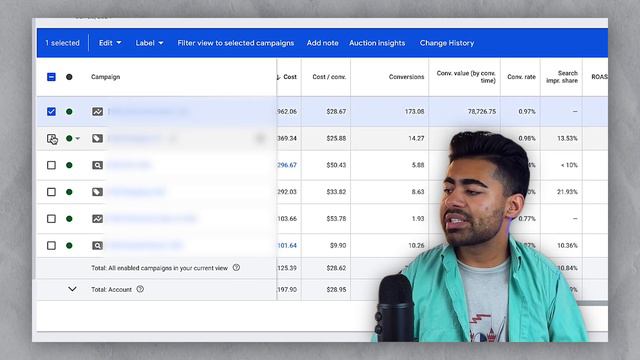Open the Edit dropdown in the blue bar

[x=110, y=43]
